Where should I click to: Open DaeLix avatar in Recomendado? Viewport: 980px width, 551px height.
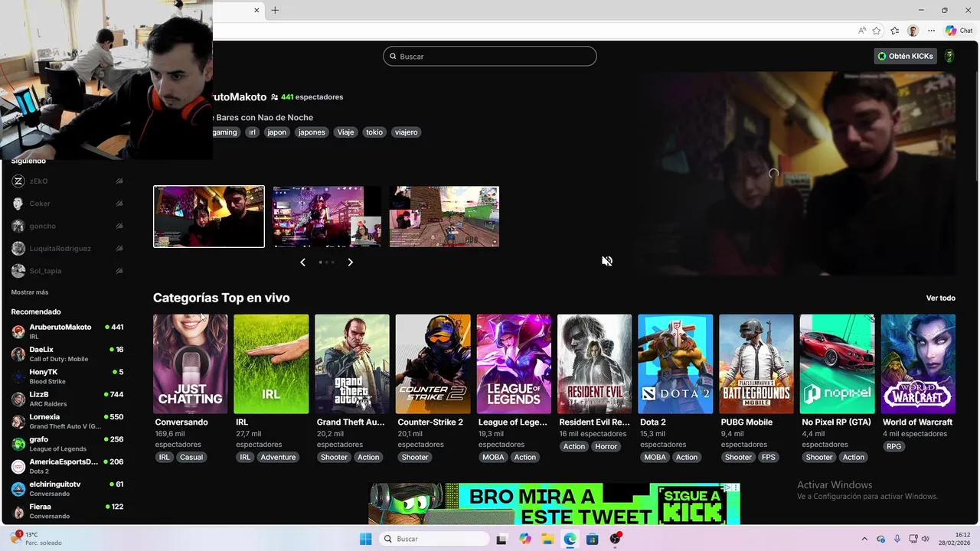18,354
